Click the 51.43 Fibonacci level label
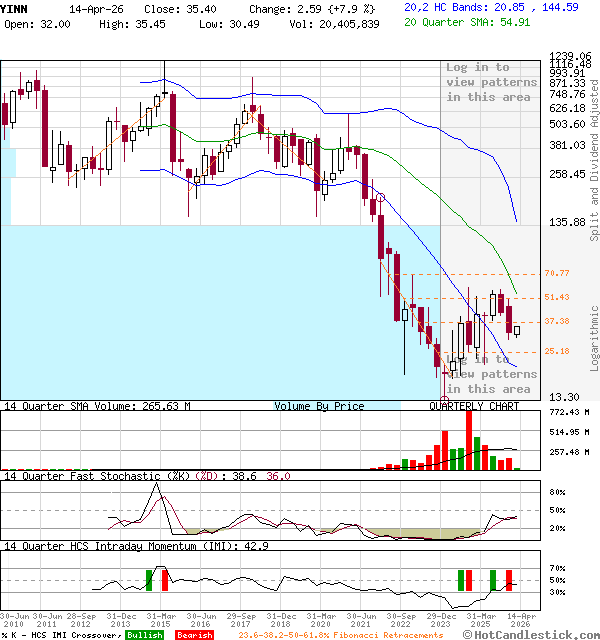 tap(556, 297)
